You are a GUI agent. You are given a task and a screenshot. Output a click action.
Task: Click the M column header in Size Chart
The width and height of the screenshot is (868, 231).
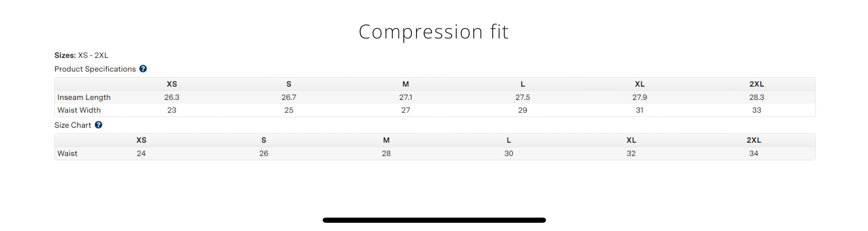tap(386, 140)
